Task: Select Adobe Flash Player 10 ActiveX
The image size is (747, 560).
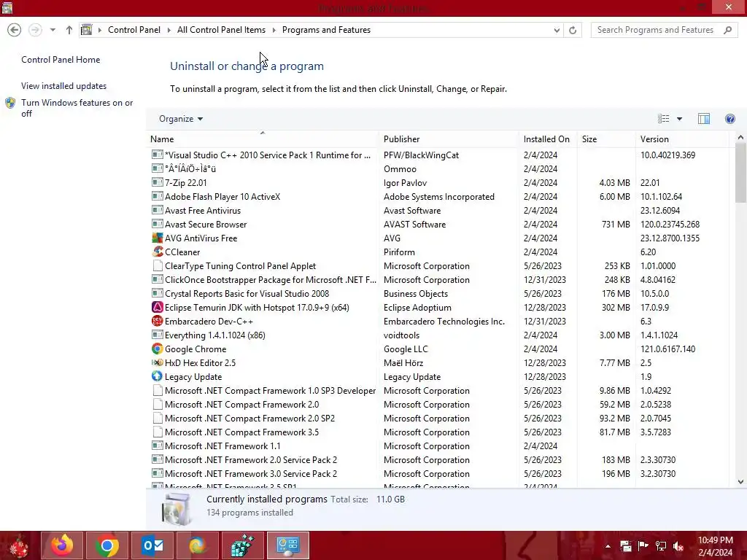Action: click(222, 197)
